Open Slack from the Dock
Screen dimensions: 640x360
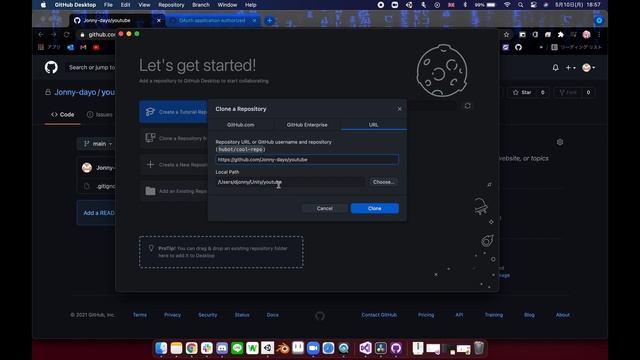pyautogui.click(x=207, y=348)
